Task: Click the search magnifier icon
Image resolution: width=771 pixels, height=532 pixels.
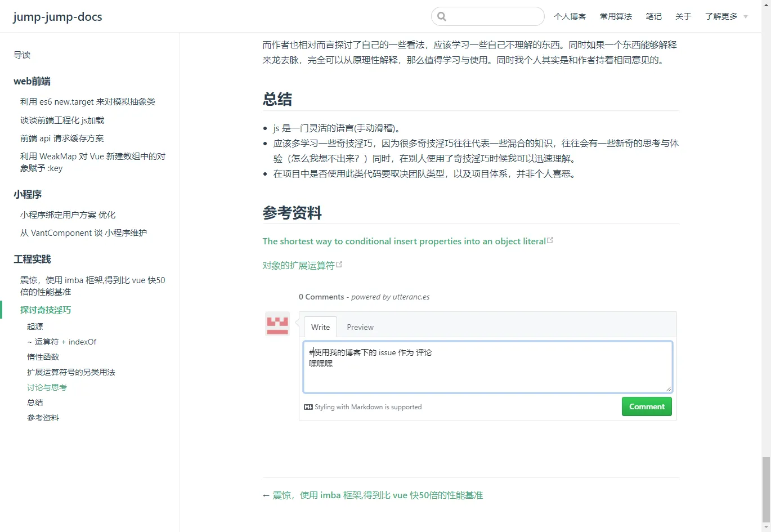Action: point(442,16)
